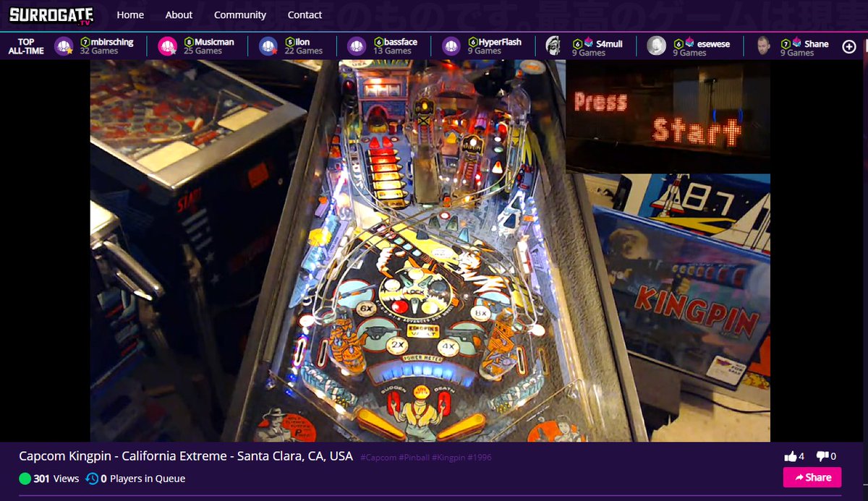Share the Capcom Kingpin stream
The height and width of the screenshot is (501, 868).
[x=812, y=477]
